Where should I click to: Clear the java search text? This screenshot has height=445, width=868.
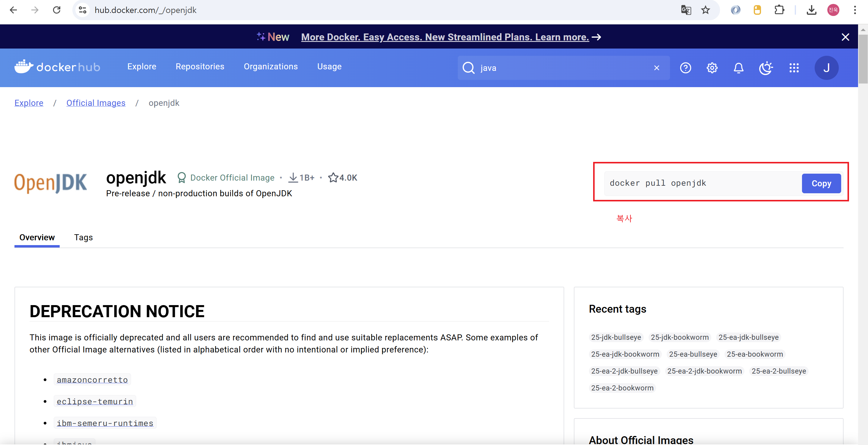pyautogui.click(x=656, y=68)
